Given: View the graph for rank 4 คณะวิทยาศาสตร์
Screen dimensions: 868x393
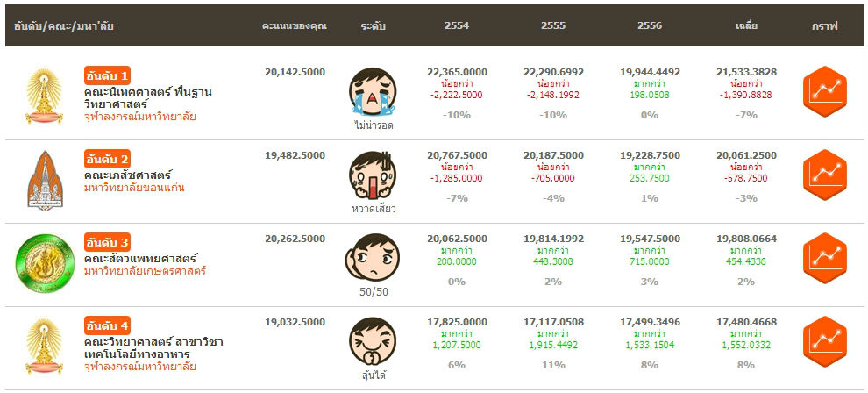Looking at the screenshot, I should [827, 342].
